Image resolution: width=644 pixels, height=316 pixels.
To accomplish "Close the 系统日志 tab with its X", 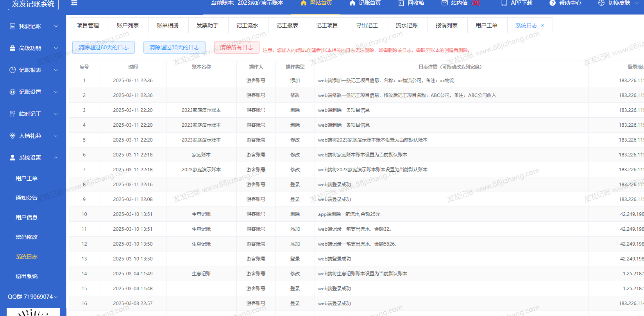I will pyautogui.click(x=543, y=25).
